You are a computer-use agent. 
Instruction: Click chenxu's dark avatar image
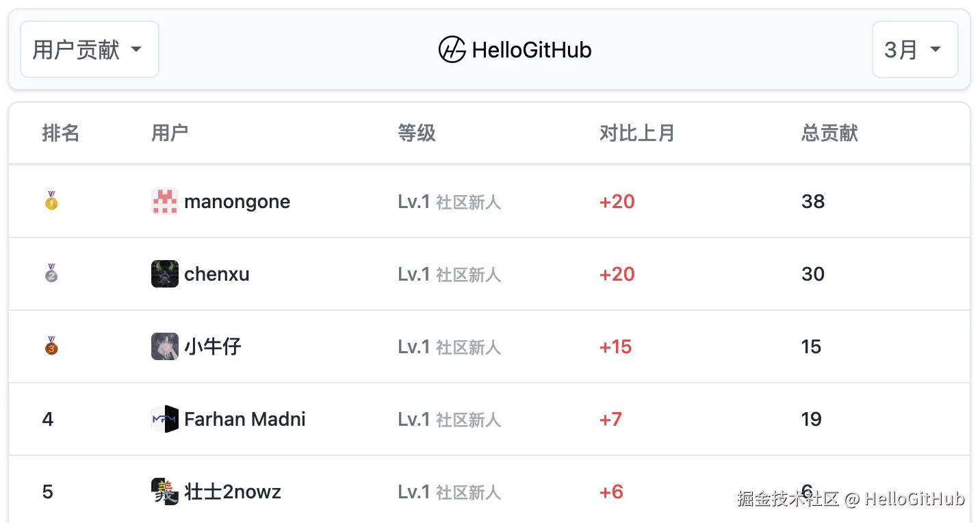pos(165,274)
